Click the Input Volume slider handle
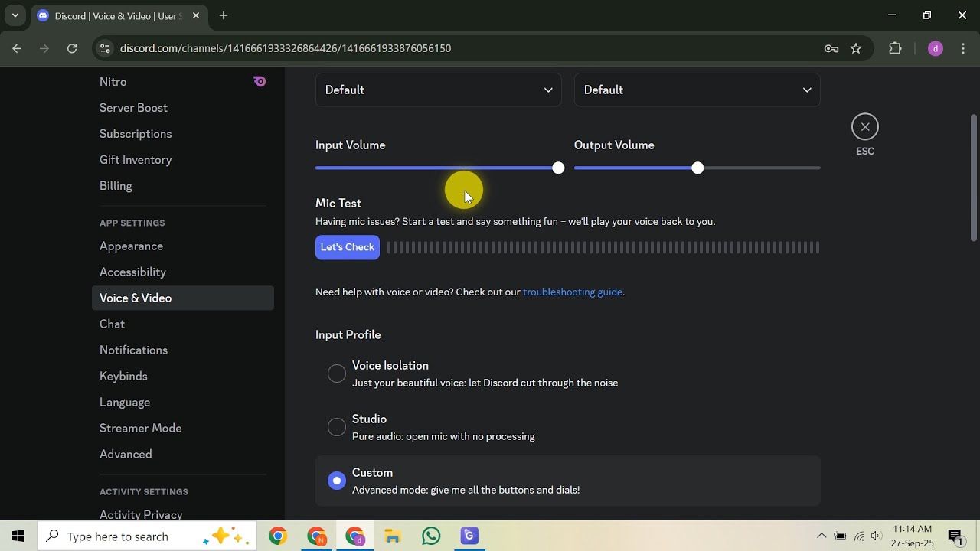Viewport: 980px width, 551px height. (x=558, y=168)
